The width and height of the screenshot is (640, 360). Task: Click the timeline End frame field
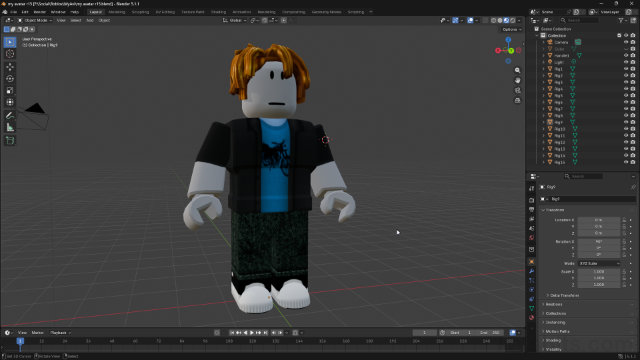pos(491,333)
